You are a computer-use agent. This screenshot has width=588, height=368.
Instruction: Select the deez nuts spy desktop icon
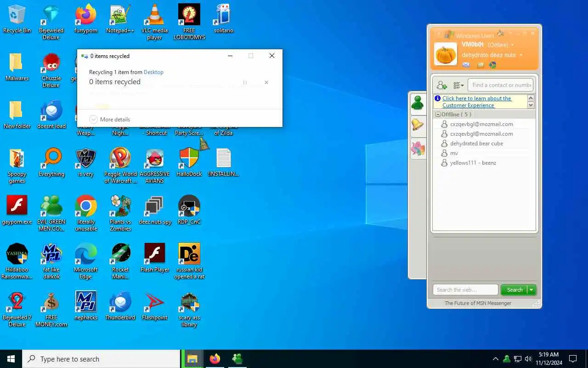pos(155,210)
